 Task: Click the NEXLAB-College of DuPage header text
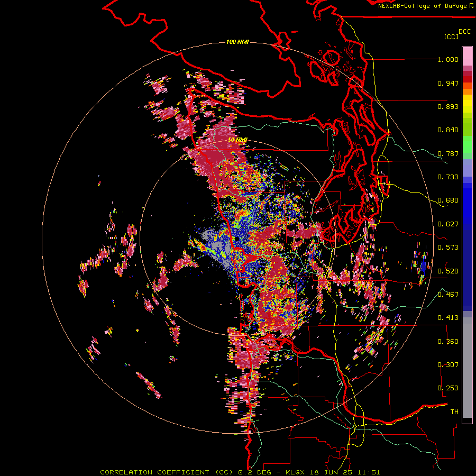pyautogui.click(x=425, y=6)
